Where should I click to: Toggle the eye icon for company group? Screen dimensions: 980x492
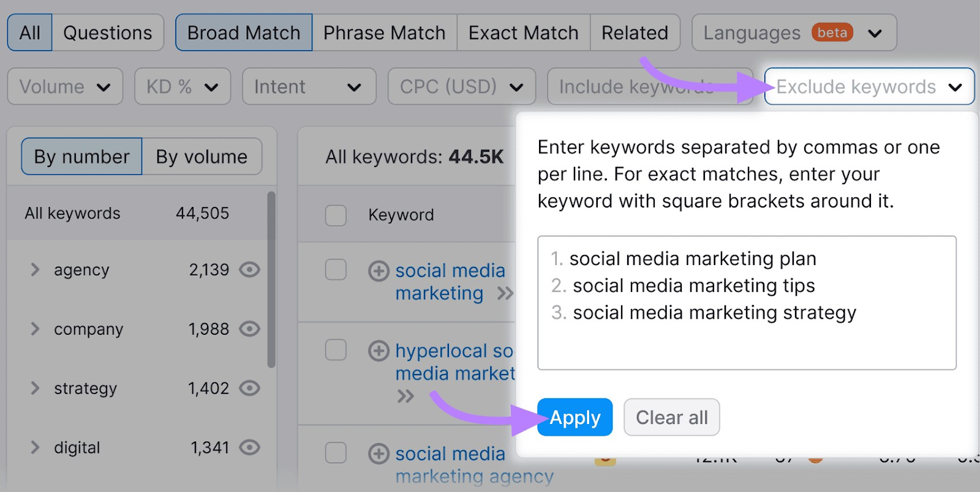pyautogui.click(x=249, y=329)
